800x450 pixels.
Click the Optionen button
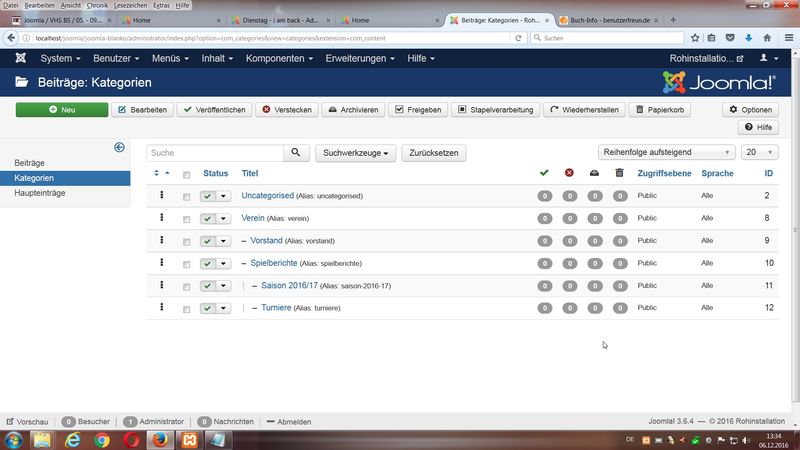tap(750, 110)
